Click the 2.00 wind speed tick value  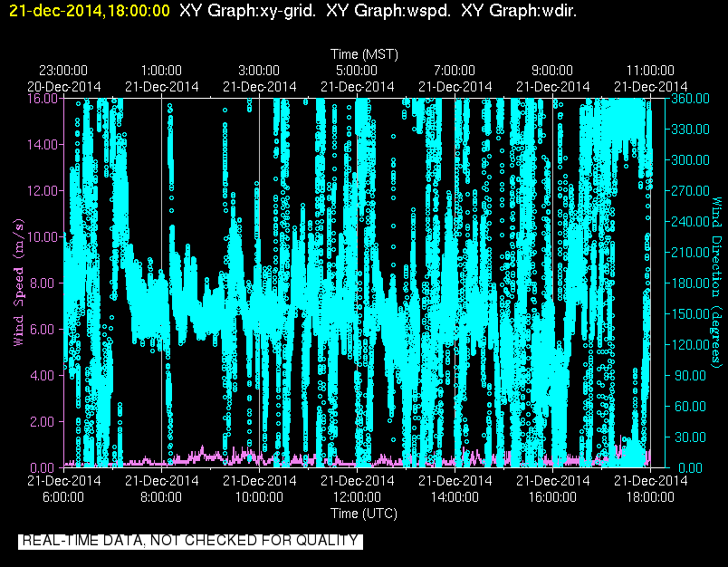point(43,422)
